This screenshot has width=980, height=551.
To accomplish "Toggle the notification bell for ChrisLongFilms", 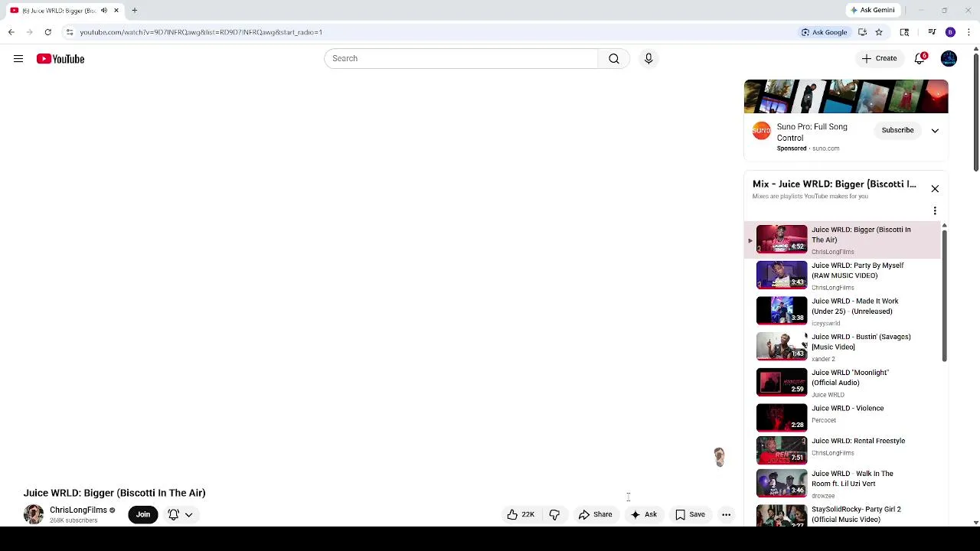I will pos(174,515).
